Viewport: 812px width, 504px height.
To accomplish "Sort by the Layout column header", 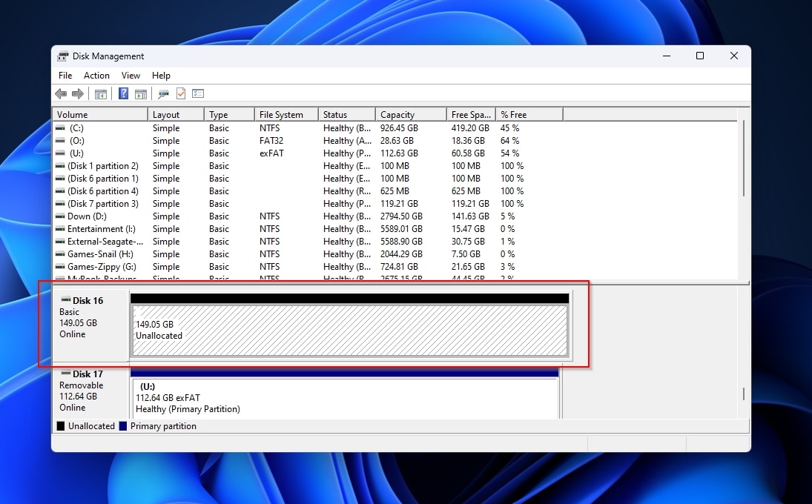I will 176,114.
